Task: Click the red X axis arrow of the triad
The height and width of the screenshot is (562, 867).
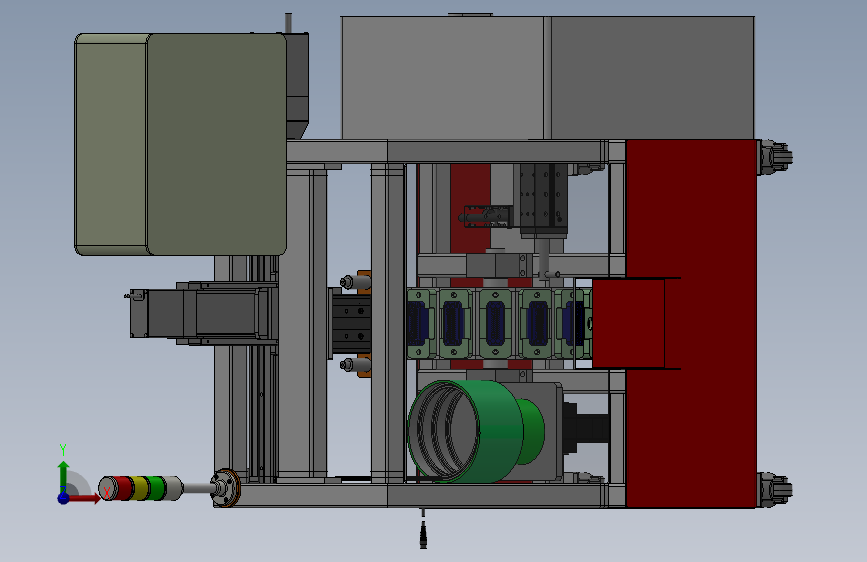Action: coord(85,498)
